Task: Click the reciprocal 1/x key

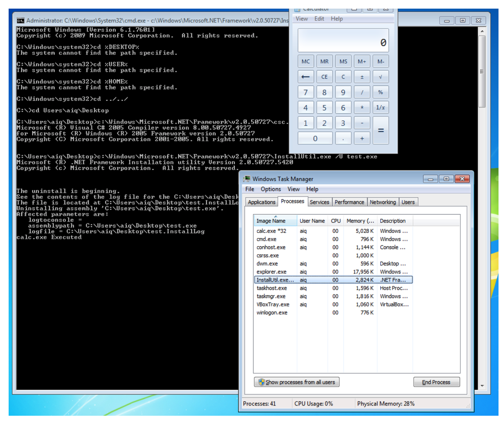Action: pos(380,108)
